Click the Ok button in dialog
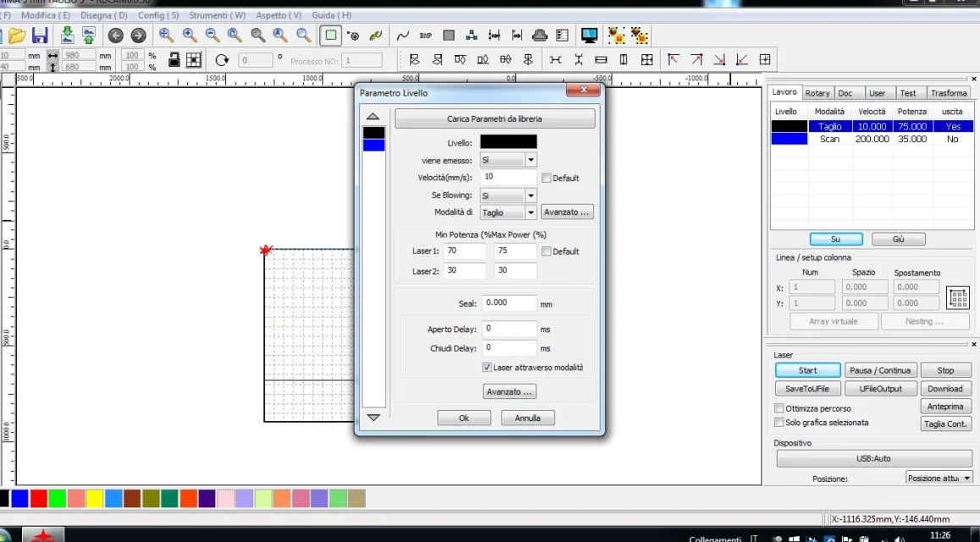980x542 pixels. (x=464, y=418)
